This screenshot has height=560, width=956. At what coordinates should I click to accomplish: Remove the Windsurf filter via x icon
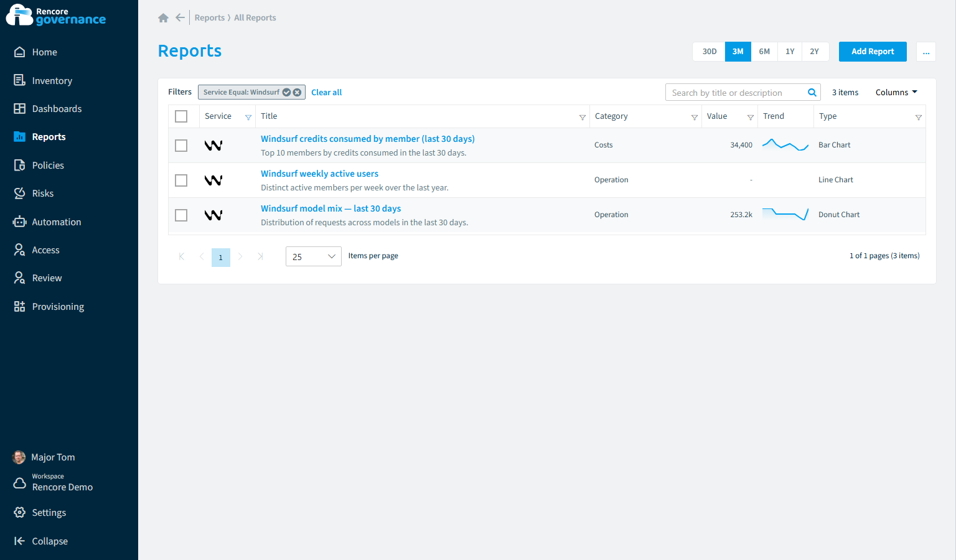point(298,92)
